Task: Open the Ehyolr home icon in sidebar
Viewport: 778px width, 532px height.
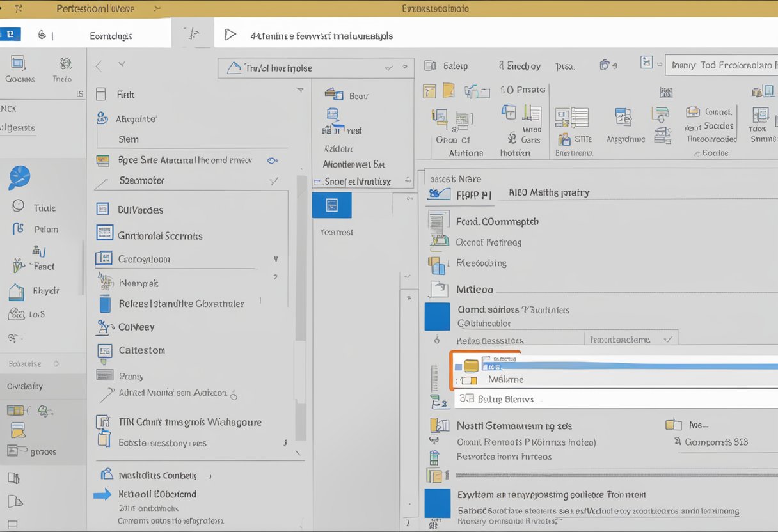Action: point(16,292)
